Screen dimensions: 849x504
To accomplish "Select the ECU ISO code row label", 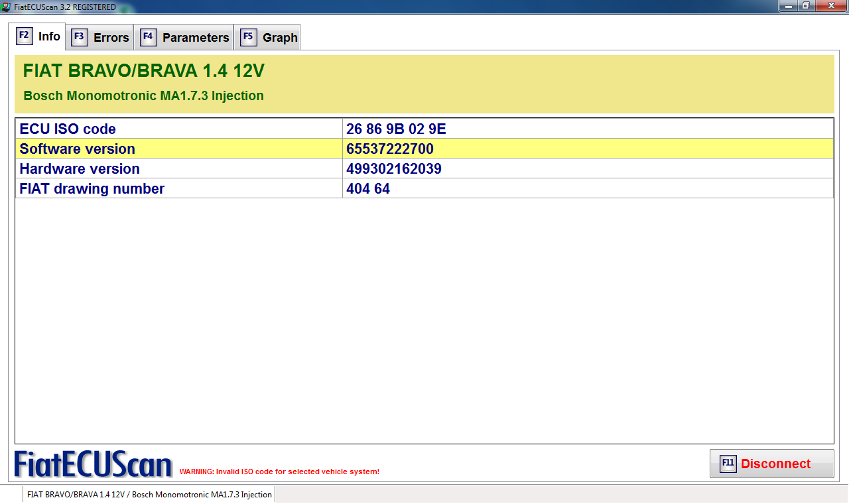I will tap(68, 129).
